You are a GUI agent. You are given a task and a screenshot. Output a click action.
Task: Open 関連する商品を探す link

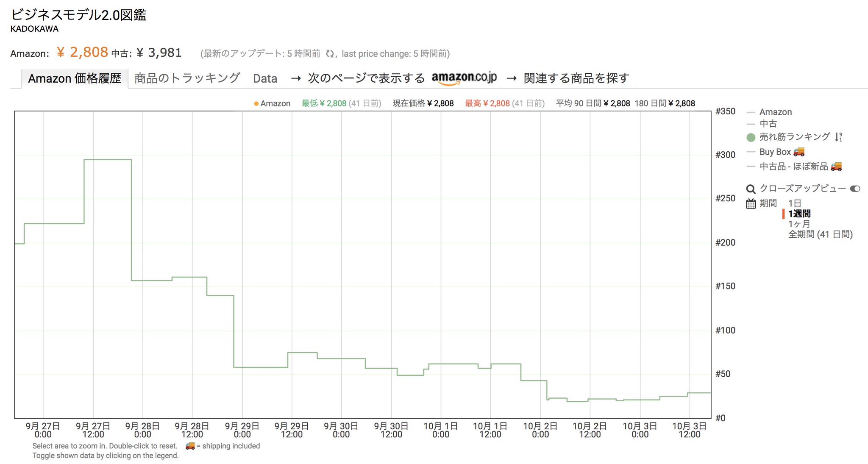point(576,78)
